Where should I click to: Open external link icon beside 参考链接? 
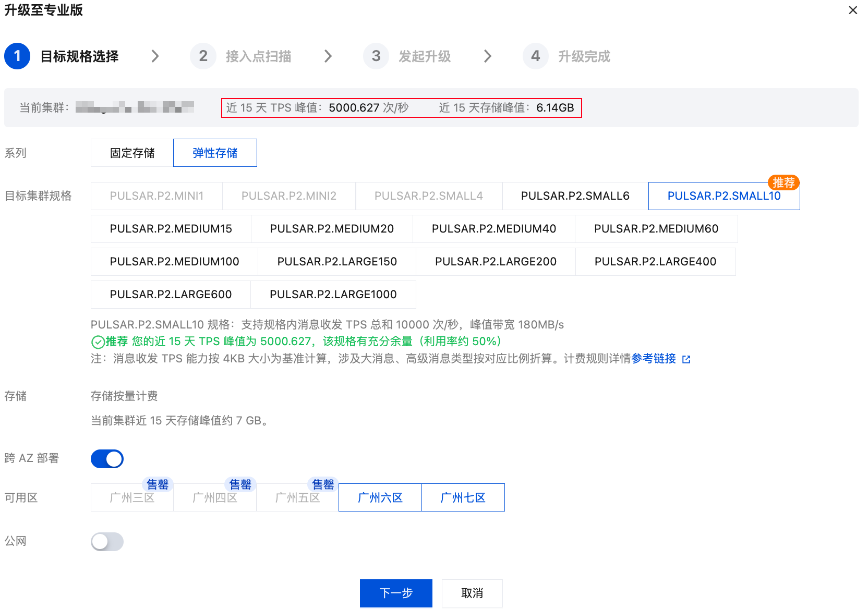(686, 359)
